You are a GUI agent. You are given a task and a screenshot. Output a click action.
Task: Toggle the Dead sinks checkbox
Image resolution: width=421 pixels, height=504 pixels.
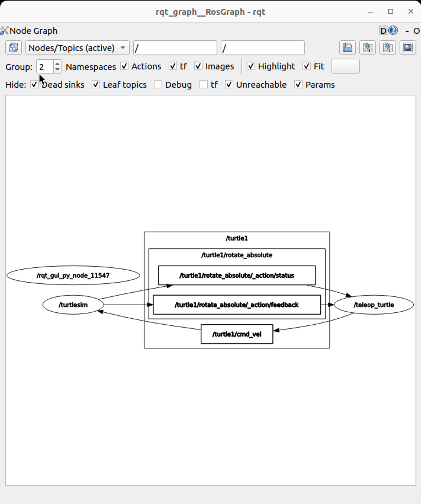coord(34,85)
